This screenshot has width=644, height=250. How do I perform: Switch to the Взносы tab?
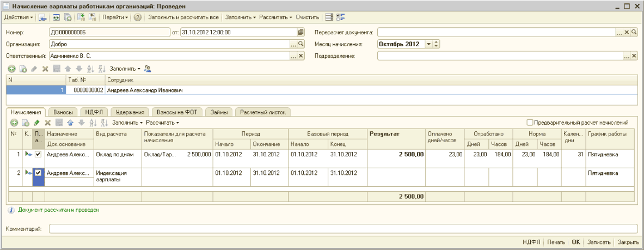[x=63, y=112]
